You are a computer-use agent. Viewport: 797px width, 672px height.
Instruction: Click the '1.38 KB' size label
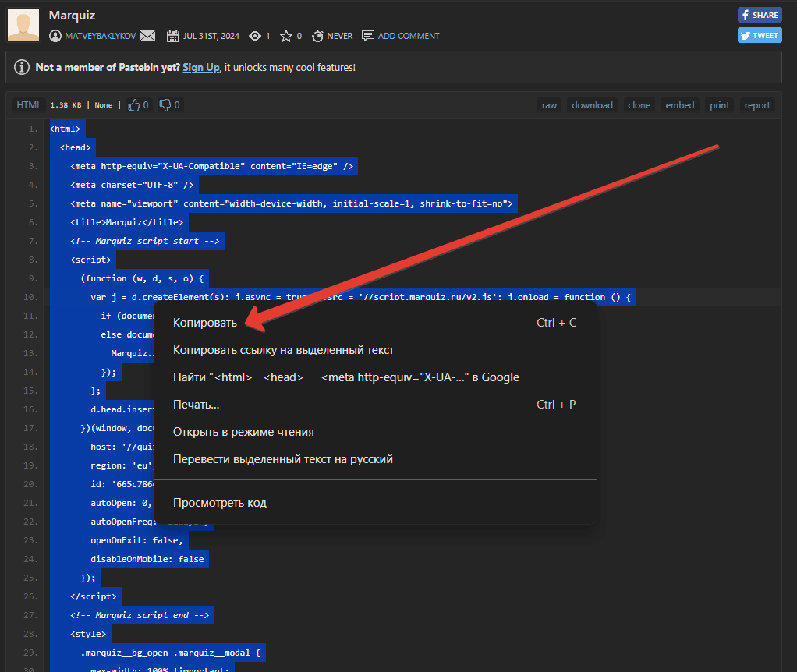tap(66, 105)
